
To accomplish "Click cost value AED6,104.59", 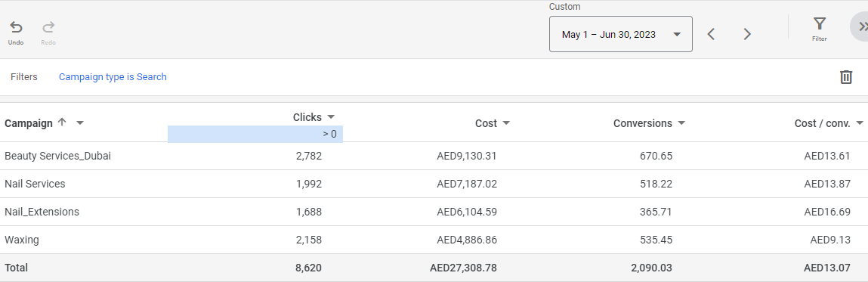I will [x=467, y=212].
